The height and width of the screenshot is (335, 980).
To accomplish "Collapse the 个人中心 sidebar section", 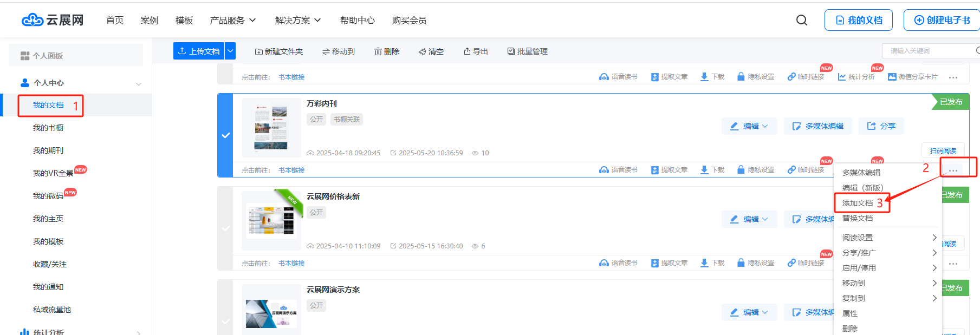I will click(x=139, y=83).
